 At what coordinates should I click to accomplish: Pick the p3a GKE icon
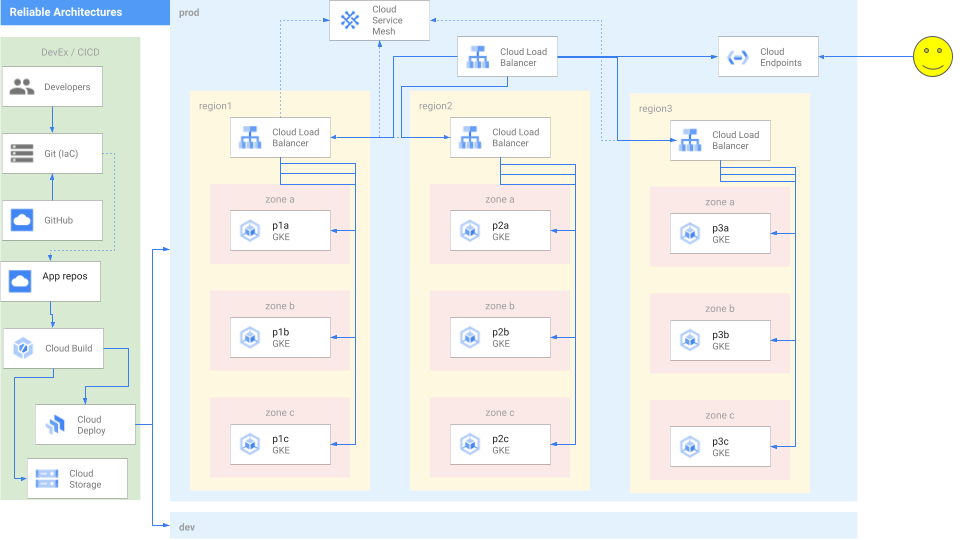[x=690, y=233]
